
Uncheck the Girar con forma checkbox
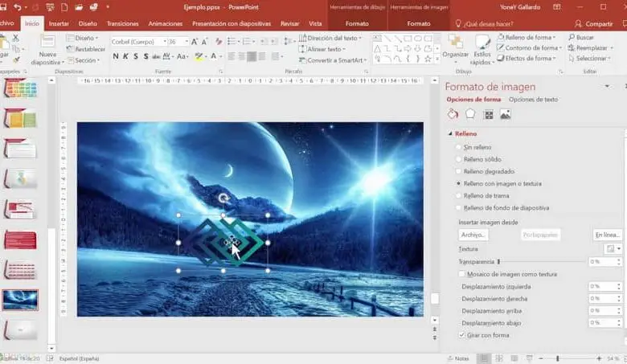pyautogui.click(x=461, y=334)
